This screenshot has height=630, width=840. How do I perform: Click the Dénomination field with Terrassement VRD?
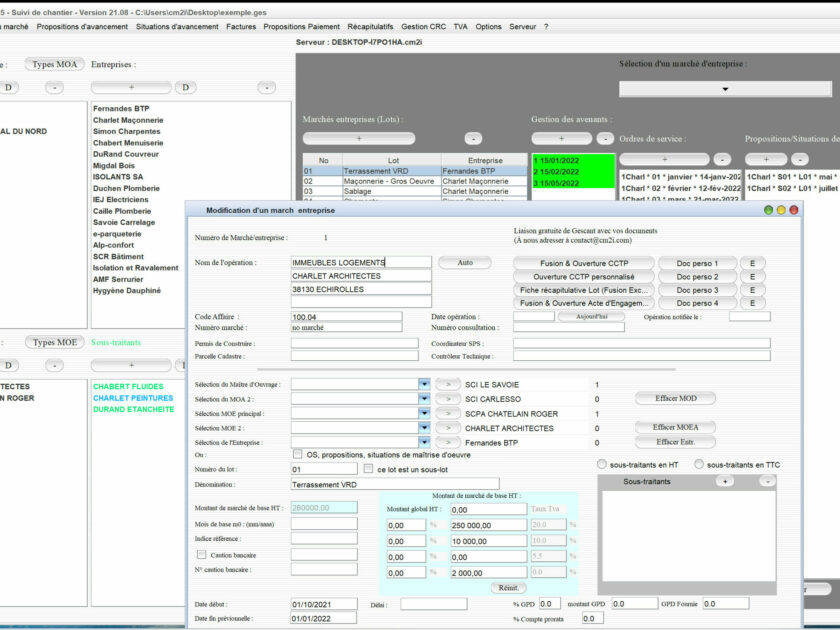[395, 484]
